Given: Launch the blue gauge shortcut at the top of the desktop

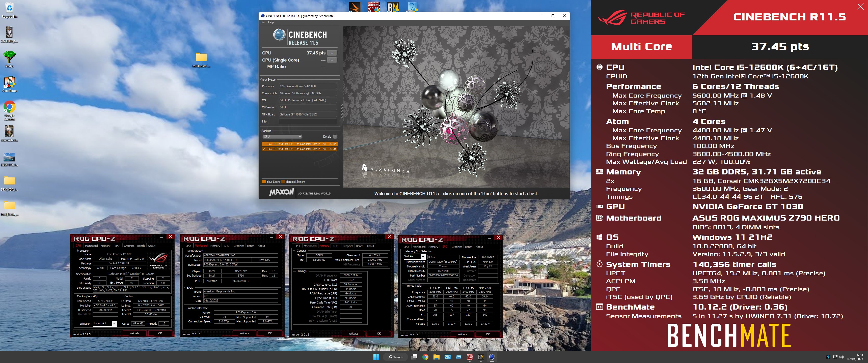Looking at the screenshot, I should 413,7.
